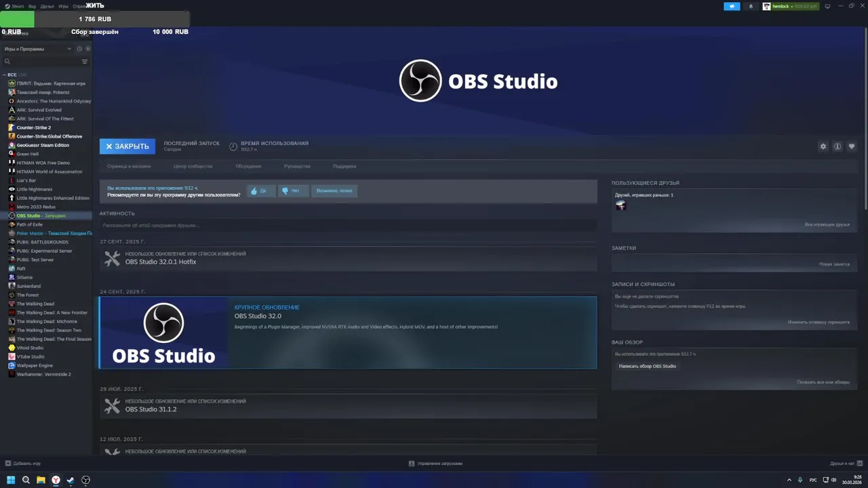This screenshot has width=868, height=488.
Task: Open OBS Studio info icon
Action: 837,146
